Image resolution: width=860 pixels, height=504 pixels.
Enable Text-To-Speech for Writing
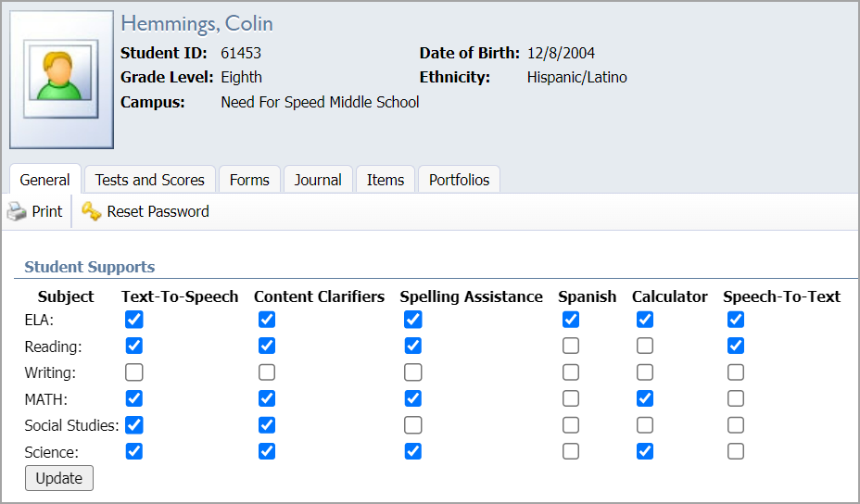[134, 372]
